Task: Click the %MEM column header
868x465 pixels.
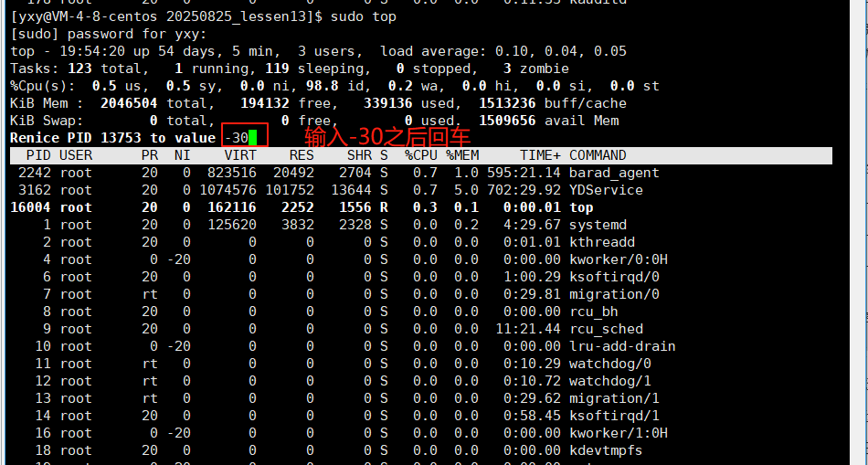Action: click(462, 155)
